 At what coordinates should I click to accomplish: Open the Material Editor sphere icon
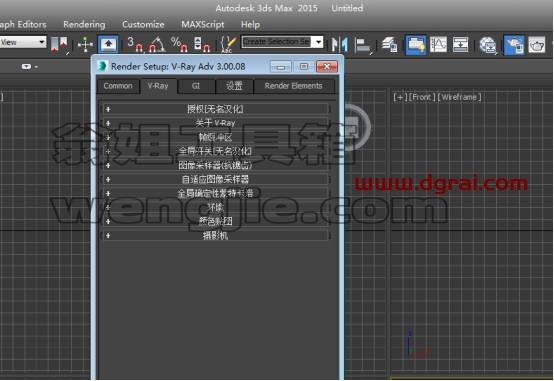(488, 45)
